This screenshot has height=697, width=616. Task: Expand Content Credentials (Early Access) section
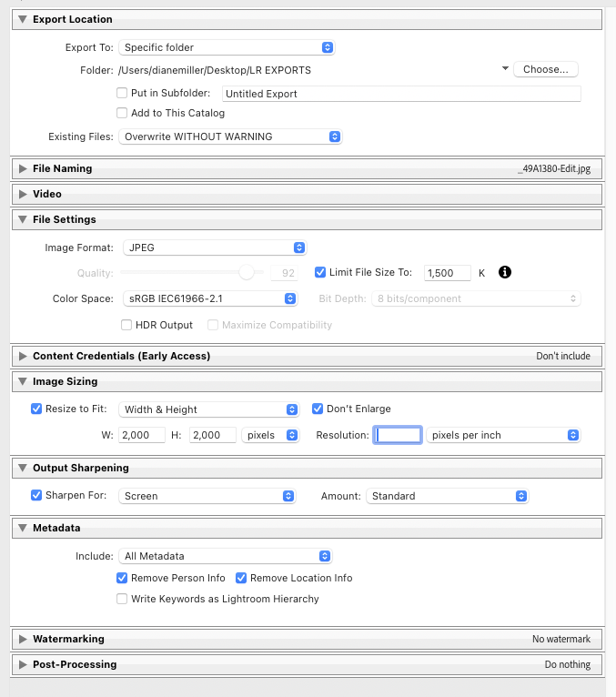click(x=23, y=356)
